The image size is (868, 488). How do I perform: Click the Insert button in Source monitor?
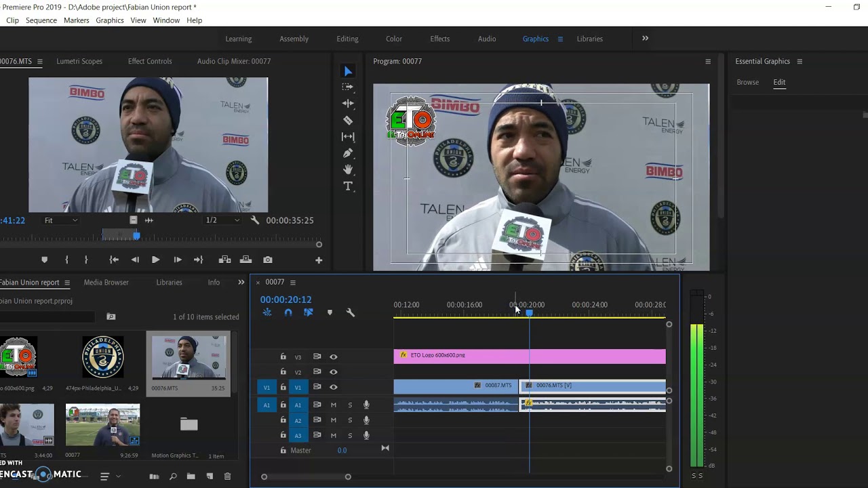coord(224,260)
